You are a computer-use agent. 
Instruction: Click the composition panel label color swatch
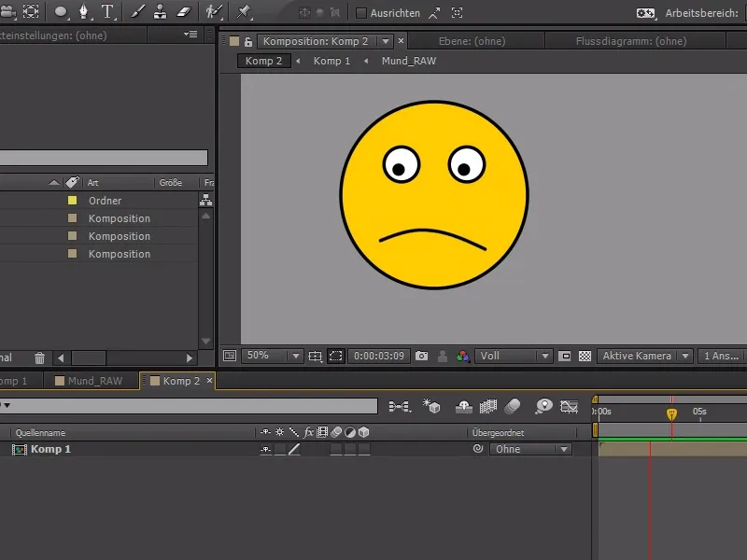pos(234,41)
